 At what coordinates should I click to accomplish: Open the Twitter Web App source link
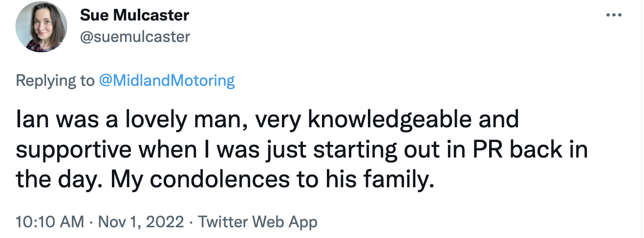(x=258, y=222)
